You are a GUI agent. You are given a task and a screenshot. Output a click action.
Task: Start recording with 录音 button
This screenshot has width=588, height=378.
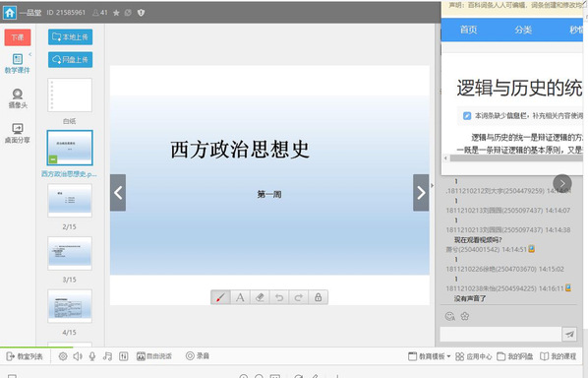pos(198,356)
